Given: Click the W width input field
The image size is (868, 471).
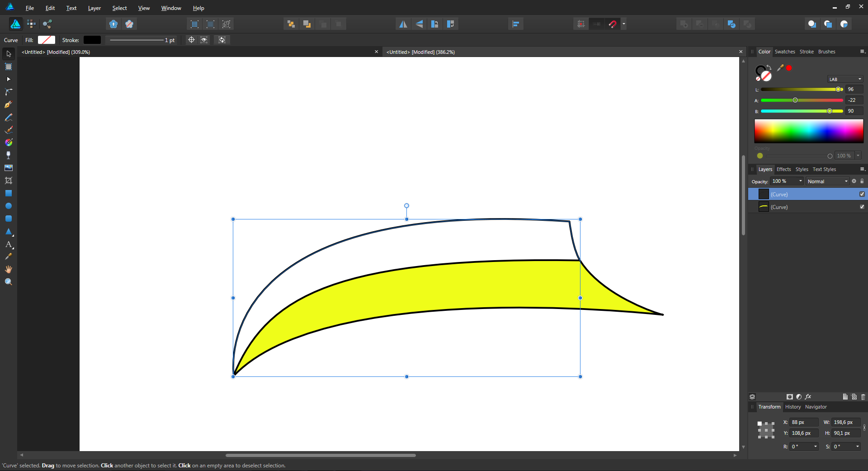Looking at the screenshot, I should pos(845,422).
